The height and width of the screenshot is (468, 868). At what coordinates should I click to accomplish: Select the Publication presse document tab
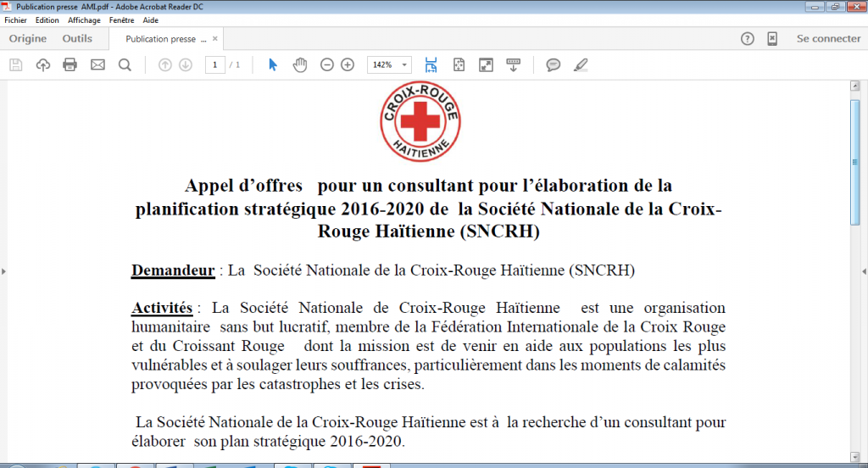[x=165, y=39]
